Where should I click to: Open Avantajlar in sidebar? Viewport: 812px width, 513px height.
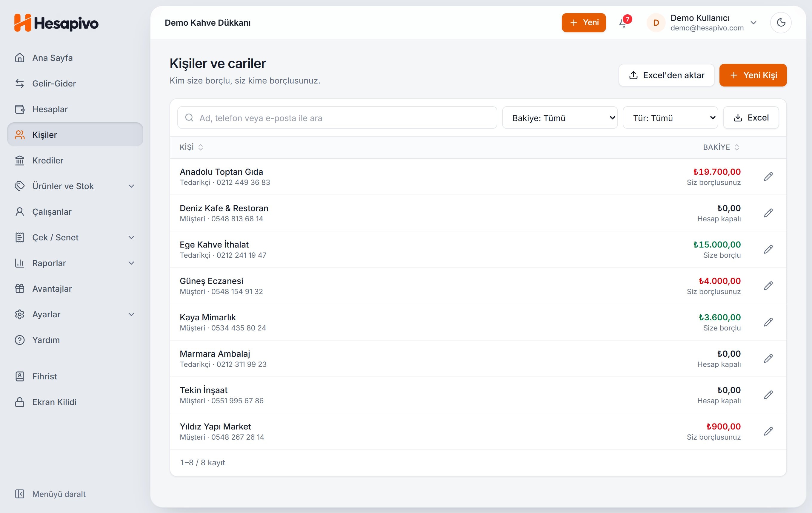tap(75, 289)
